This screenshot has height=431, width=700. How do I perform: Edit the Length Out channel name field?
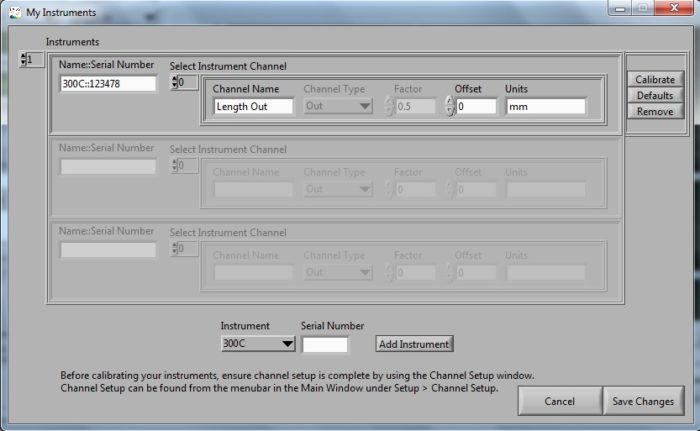tap(253, 106)
